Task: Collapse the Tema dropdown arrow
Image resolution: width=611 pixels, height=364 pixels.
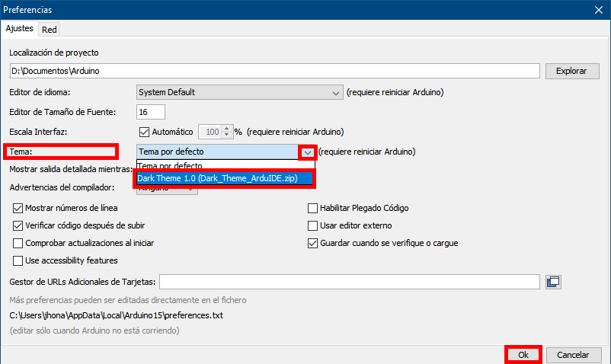Action: click(x=308, y=152)
